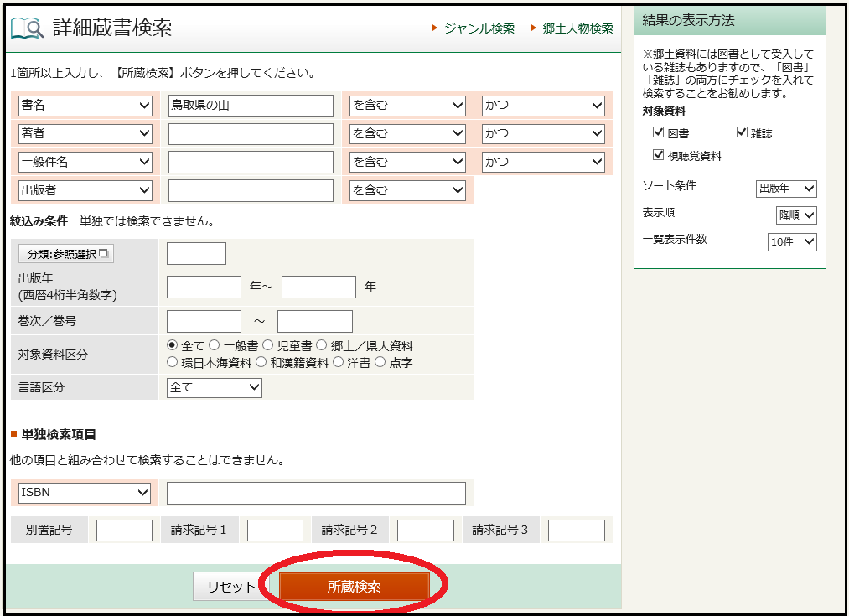The width and height of the screenshot is (849, 616).
Task: Open the かつ dropdown in the 一般件名 row
Action: coord(543,161)
